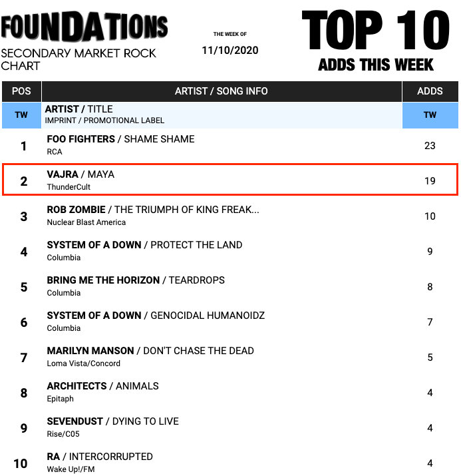Select the highlighted VAJRA / MAYA row
461x476 pixels.
[230, 180]
